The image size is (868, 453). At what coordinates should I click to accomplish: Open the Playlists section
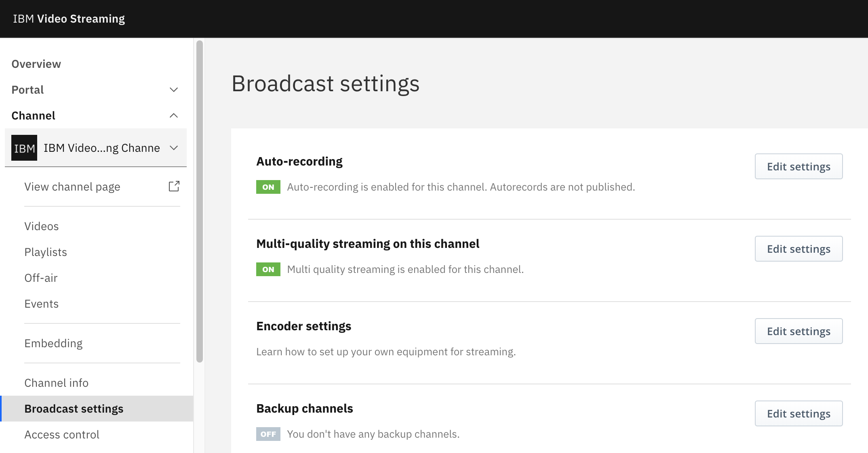tap(46, 252)
